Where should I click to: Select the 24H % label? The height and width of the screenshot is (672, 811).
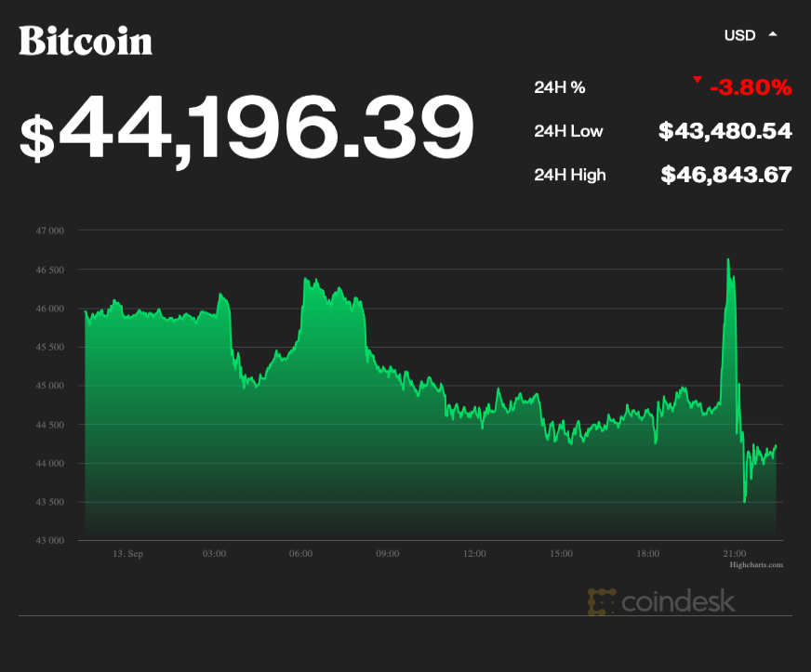pyautogui.click(x=558, y=86)
